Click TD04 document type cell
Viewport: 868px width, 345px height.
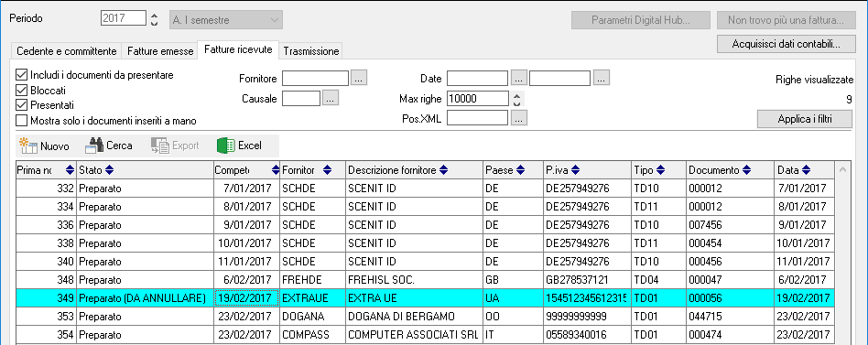[658, 279]
